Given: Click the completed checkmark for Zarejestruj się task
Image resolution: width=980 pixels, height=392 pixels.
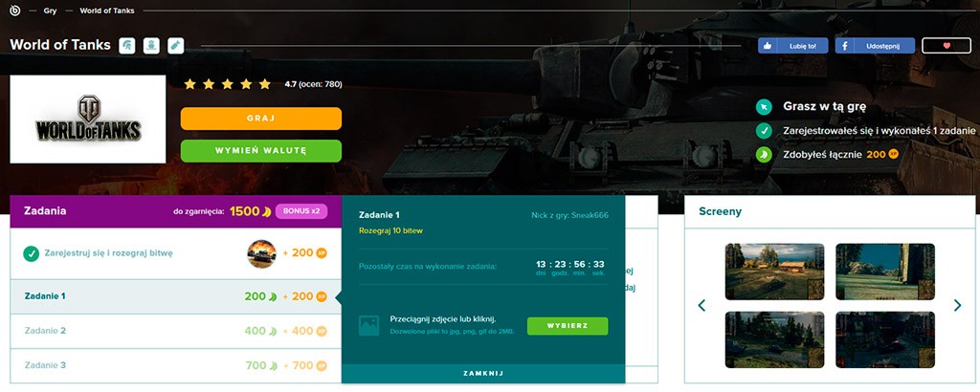Looking at the screenshot, I should click(32, 253).
